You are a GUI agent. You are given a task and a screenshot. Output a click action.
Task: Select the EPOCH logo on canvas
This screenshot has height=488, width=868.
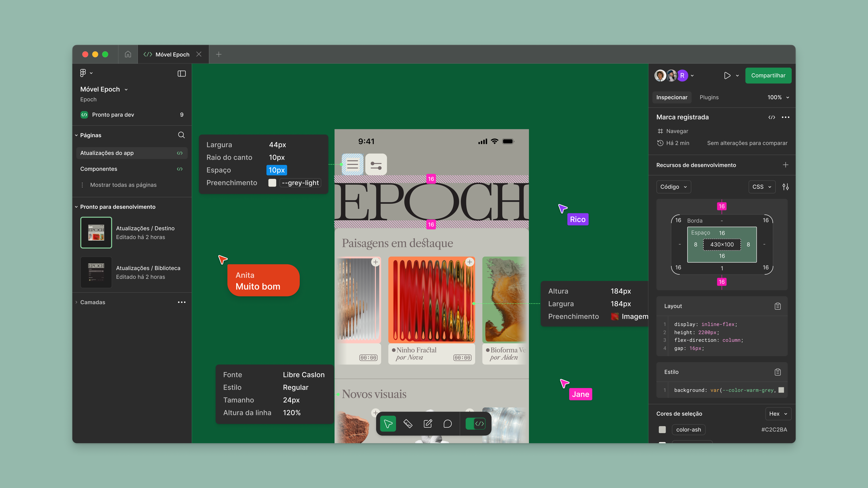point(431,202)
